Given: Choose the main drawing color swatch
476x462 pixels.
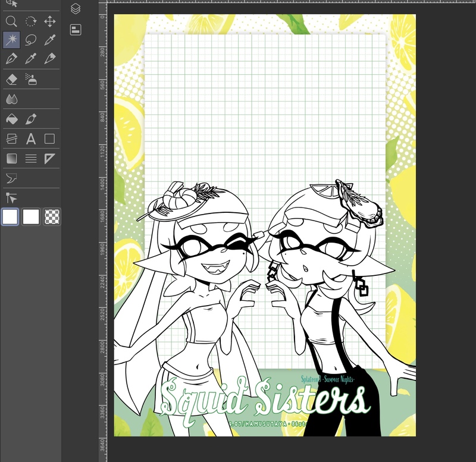Looking at the screenshot, I should 10,216.
